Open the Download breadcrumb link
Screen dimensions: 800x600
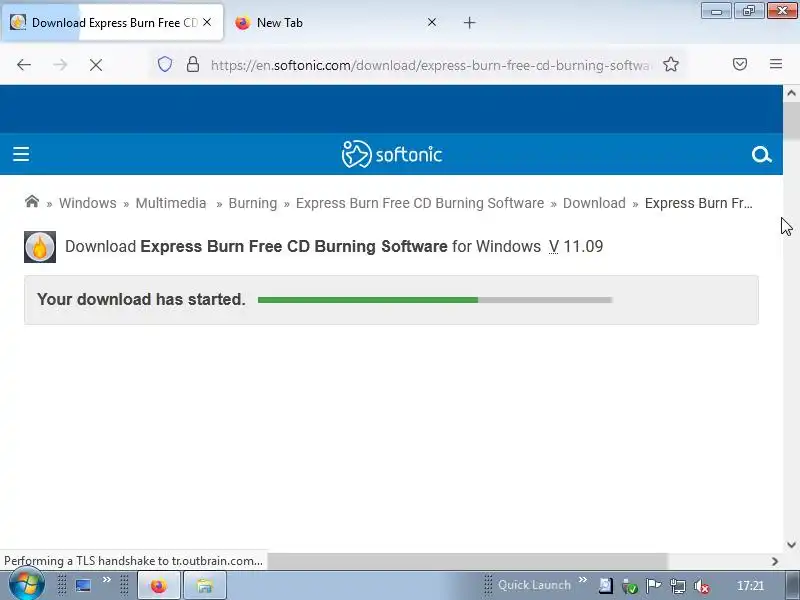pos(594,203)
